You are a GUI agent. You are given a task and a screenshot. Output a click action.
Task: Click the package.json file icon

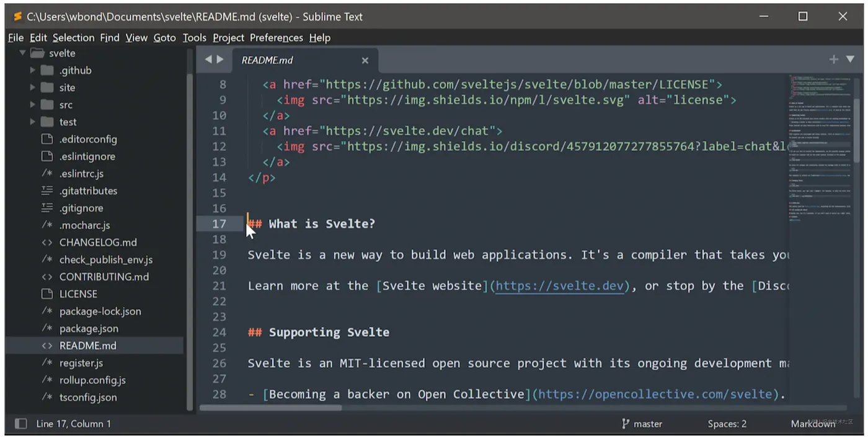coord(46,328)
